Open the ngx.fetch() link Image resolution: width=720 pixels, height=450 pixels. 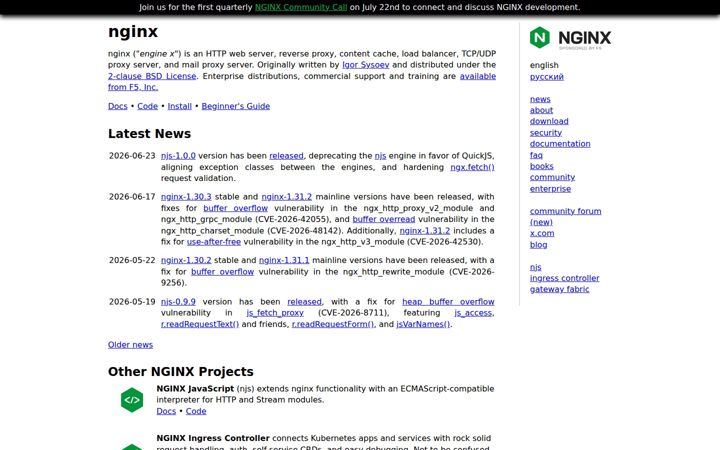point(472,167)
